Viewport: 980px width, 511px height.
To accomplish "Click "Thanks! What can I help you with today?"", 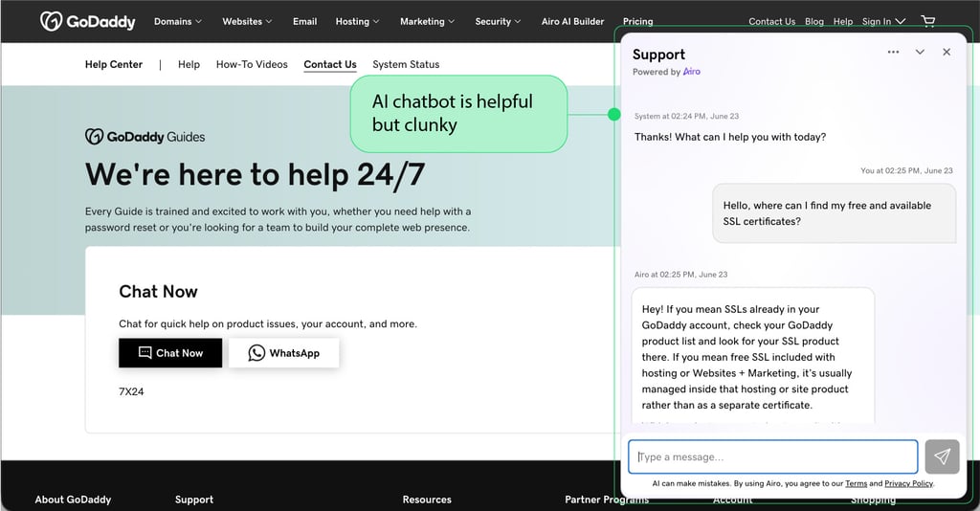I will [x=730, y=137].
